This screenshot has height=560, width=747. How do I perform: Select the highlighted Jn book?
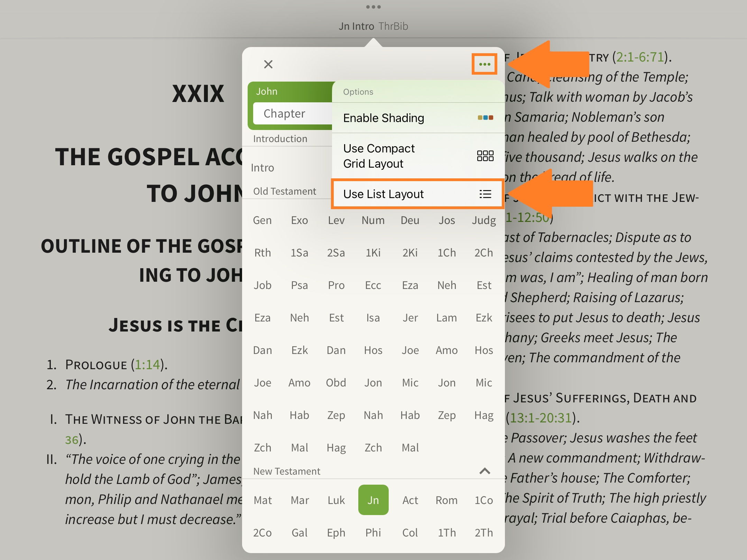click(373, 500)
